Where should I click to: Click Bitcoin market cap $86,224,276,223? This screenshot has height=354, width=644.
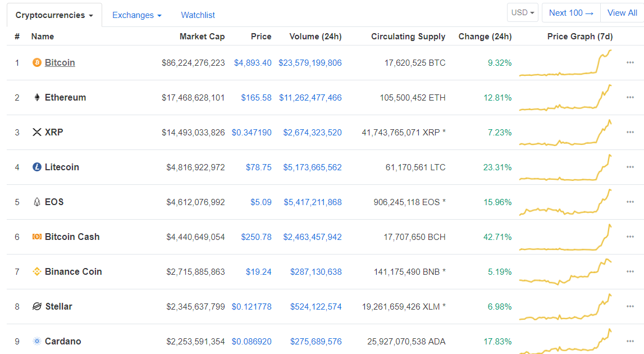193,63
